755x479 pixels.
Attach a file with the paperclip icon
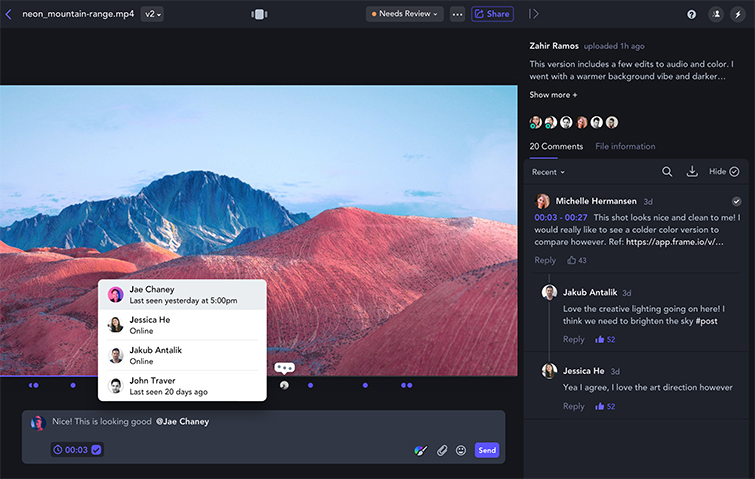click(441, 450)
